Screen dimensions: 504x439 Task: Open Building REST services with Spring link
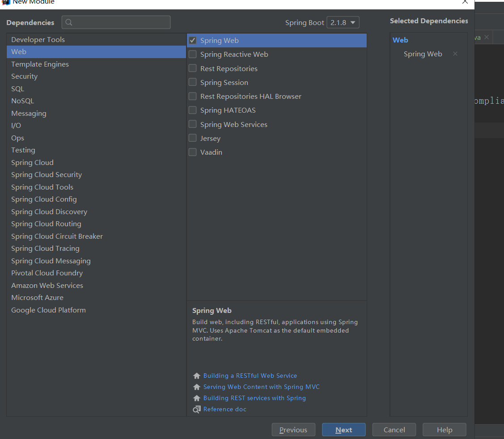pyautogui.click(x=254, y=398)
